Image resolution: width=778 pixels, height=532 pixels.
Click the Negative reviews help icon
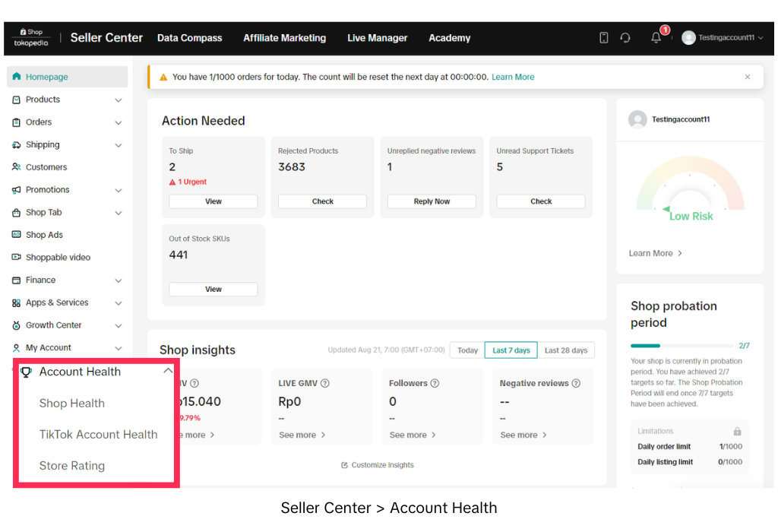pyautogui.click(x=576, y=384)
